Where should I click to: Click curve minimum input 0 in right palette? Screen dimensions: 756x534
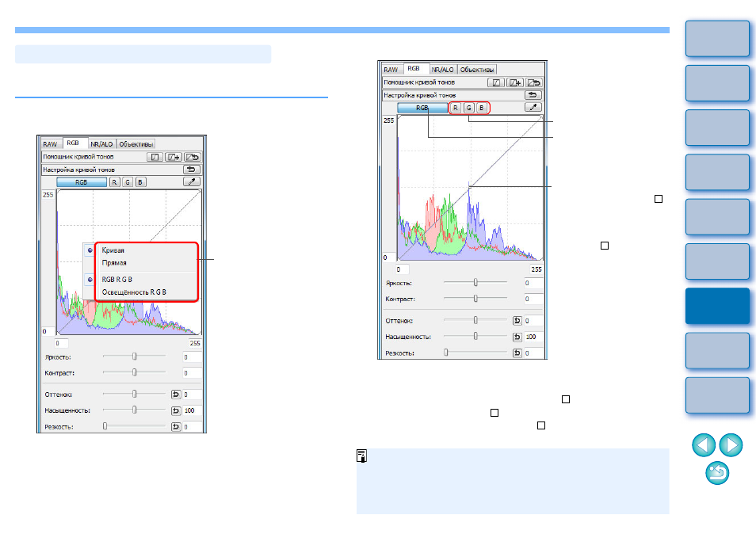[403, 269]
